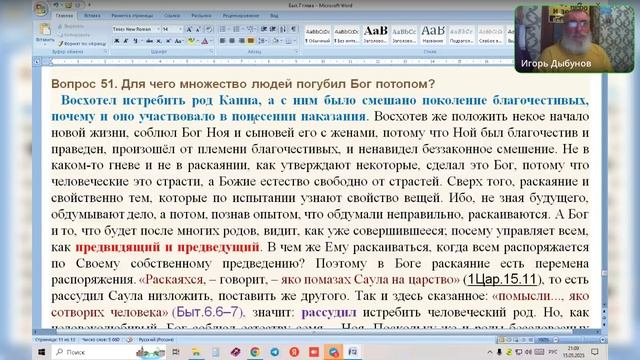
Task: Increase font size with grow font icon
Action: point(189,29)
